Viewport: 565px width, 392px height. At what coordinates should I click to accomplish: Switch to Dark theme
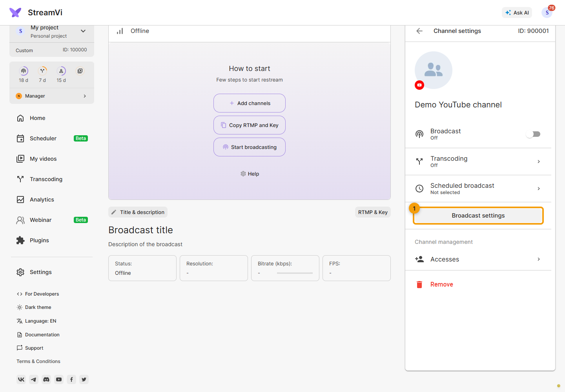click(x=34, y=307)
